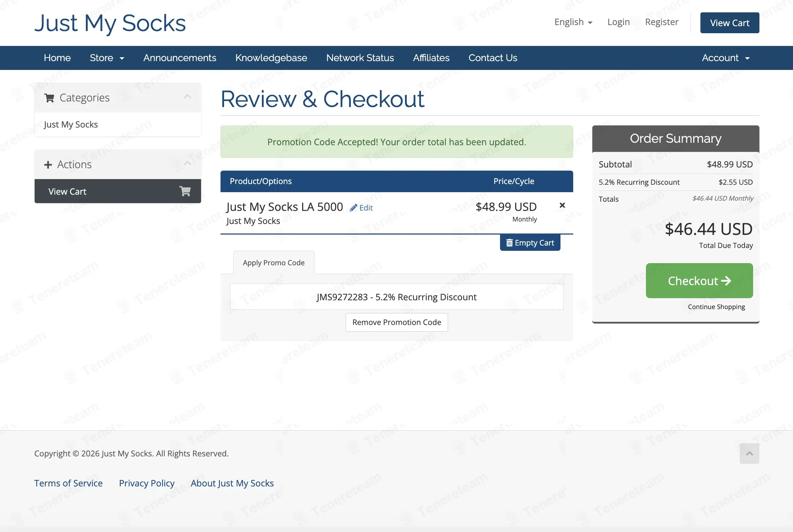Viewport: 793px width, 532px height.
Task: Open the English language dropdown
Action: [573, 22]
